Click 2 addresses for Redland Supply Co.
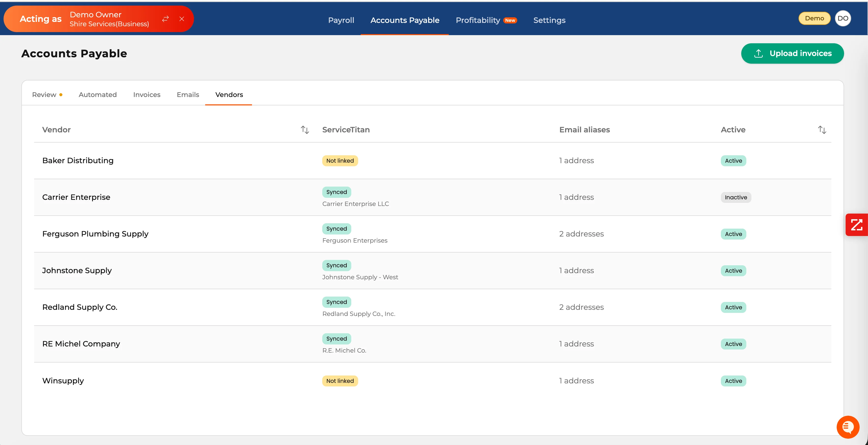 581,308
